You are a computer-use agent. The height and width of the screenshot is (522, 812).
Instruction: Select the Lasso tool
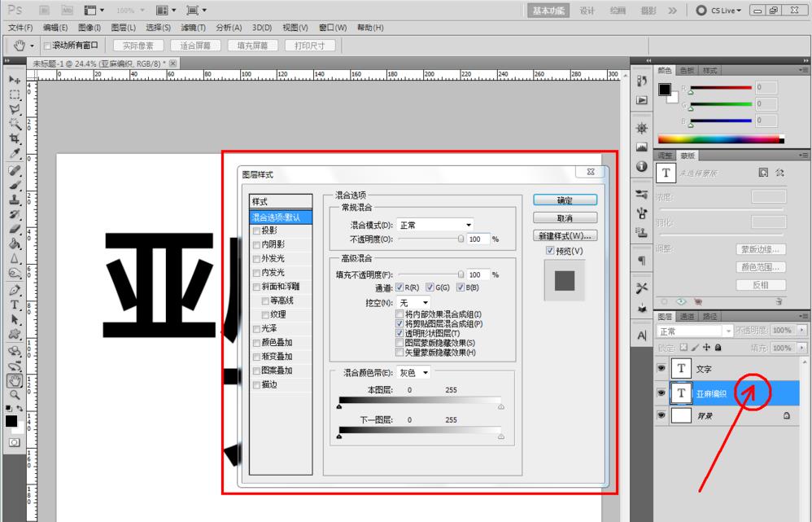point(14,107)
